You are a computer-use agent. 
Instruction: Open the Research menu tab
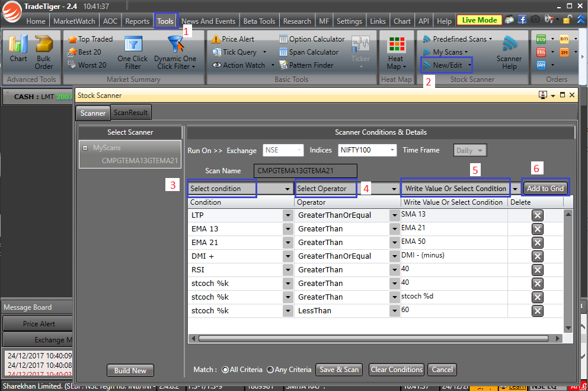click(297, 21)
